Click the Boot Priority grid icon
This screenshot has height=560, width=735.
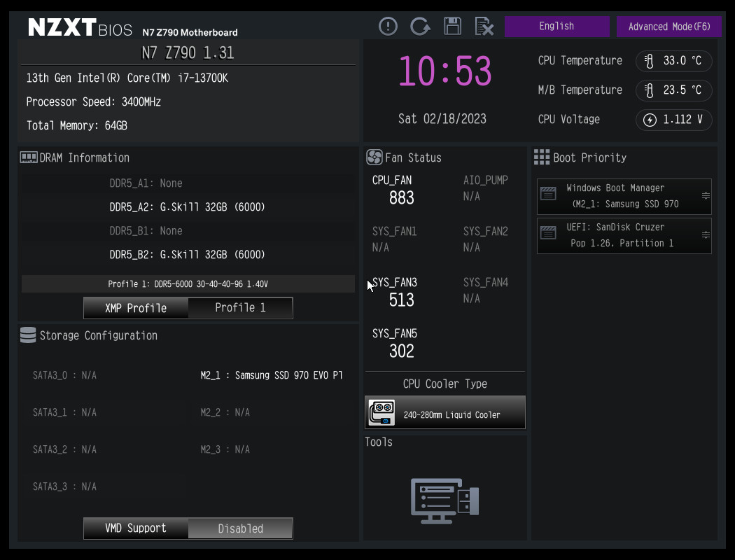[x=541, y=157]
